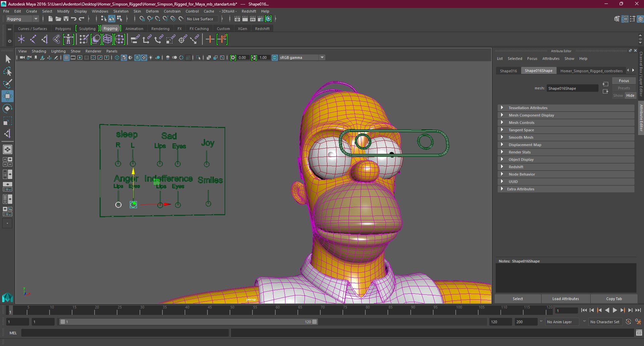Open the Deform menu

(152, 11)
